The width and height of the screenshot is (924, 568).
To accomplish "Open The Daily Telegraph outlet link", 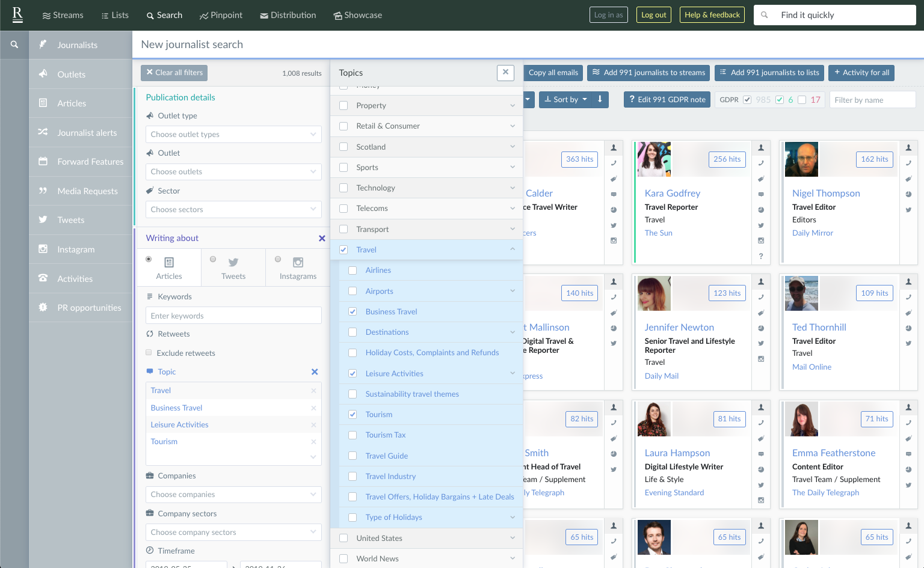I will 825,492.
